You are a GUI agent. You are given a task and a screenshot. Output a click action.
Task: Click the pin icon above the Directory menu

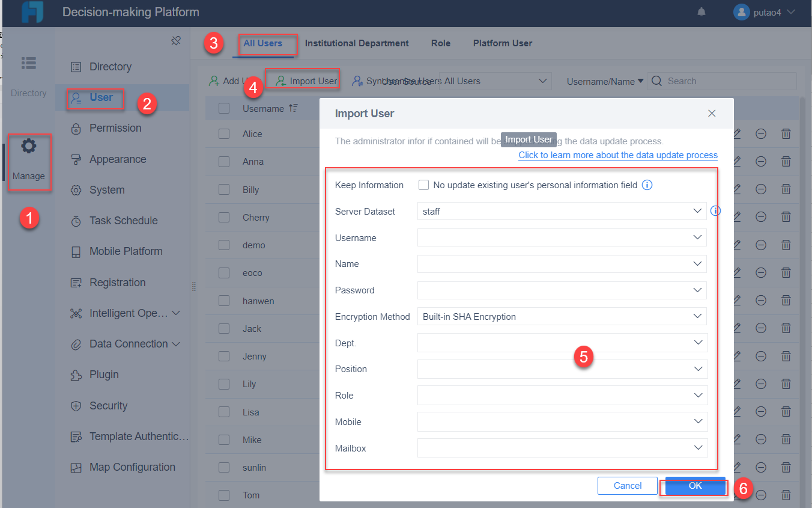tap(176, 40)
